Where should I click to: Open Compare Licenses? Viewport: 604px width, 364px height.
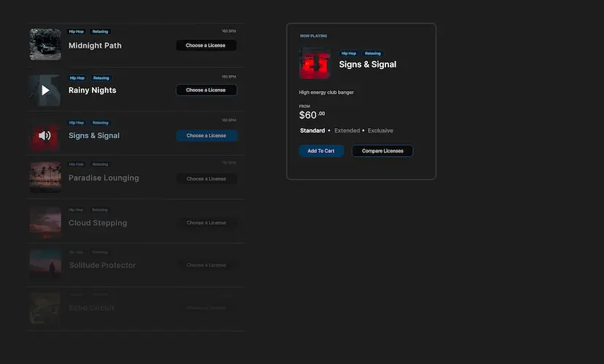pos(383,151)
